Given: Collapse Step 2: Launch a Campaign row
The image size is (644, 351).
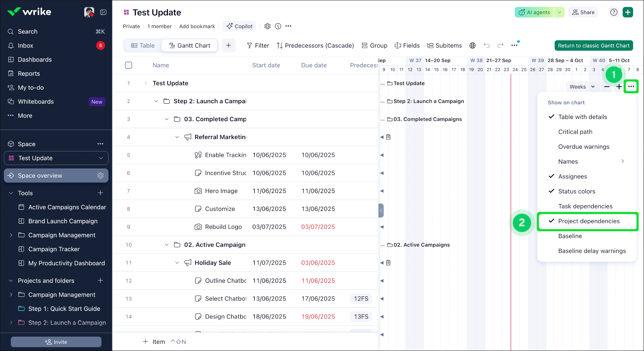Looking at the screenshot, I should 156,101.
